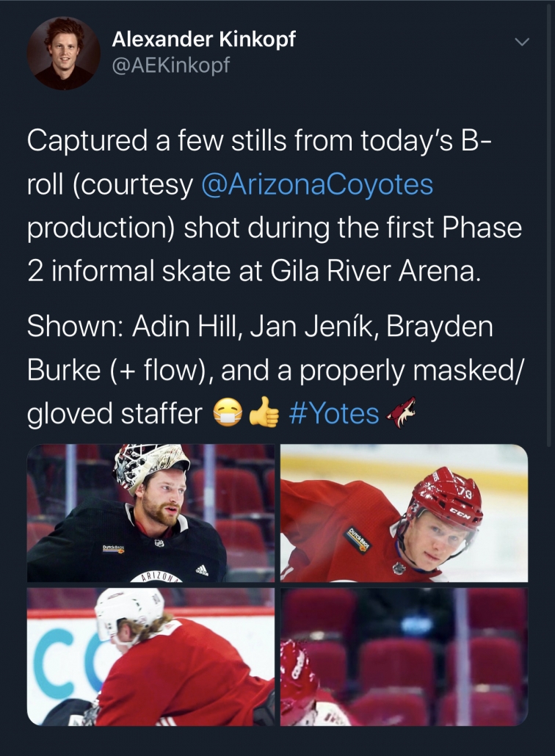Image resolution: width=555 pixels, height=756 pixels.
Task: Click the Dutch Bros patch on red jersey
Action: 358,540
